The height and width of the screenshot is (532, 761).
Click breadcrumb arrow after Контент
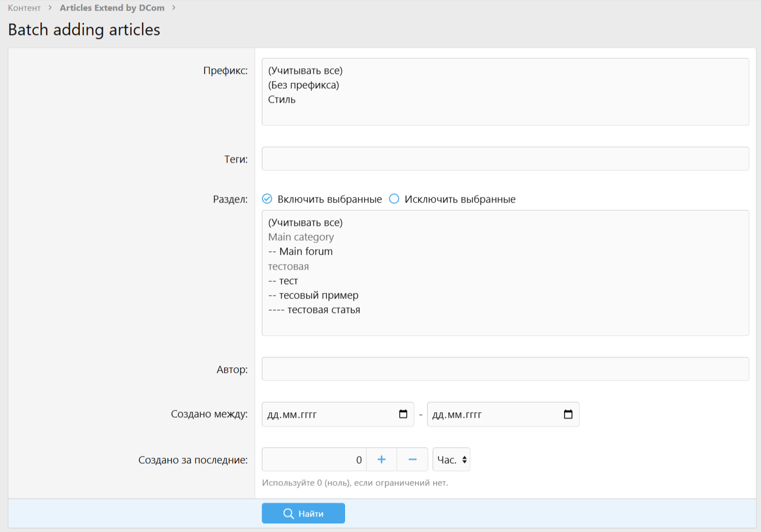(x=50, y=8)
